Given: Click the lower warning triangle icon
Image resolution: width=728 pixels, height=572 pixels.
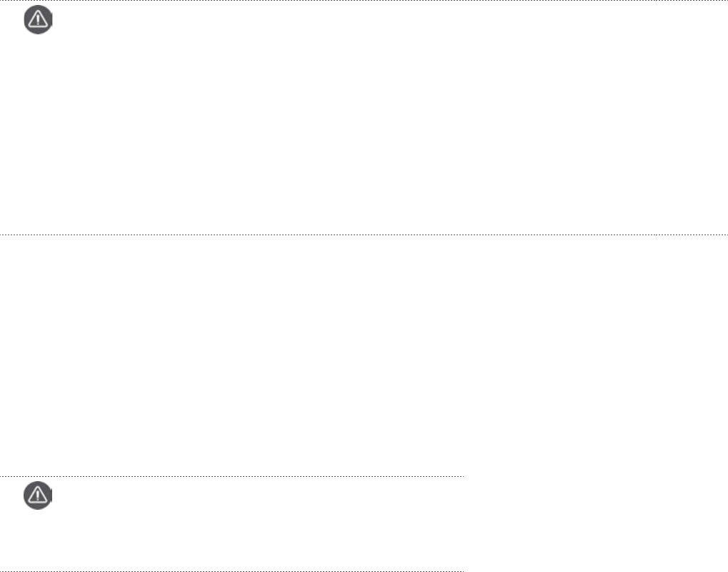Looking at the screenshot, I should (x=39, y=495).
